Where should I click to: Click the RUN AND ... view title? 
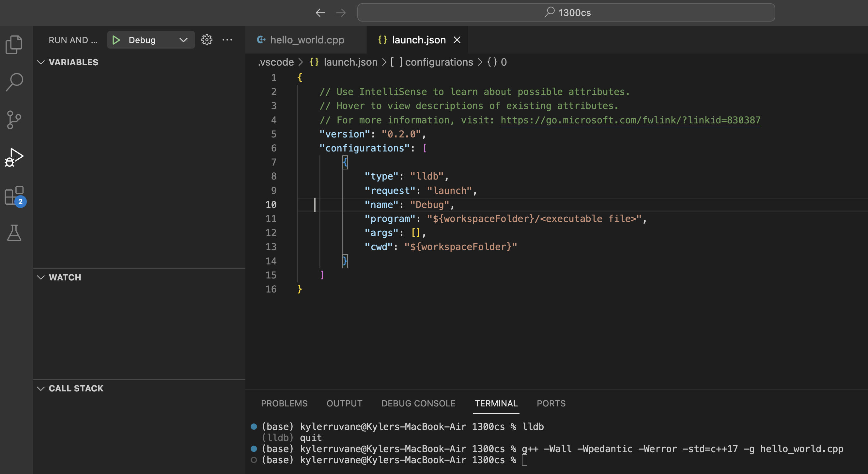[73, 40]
